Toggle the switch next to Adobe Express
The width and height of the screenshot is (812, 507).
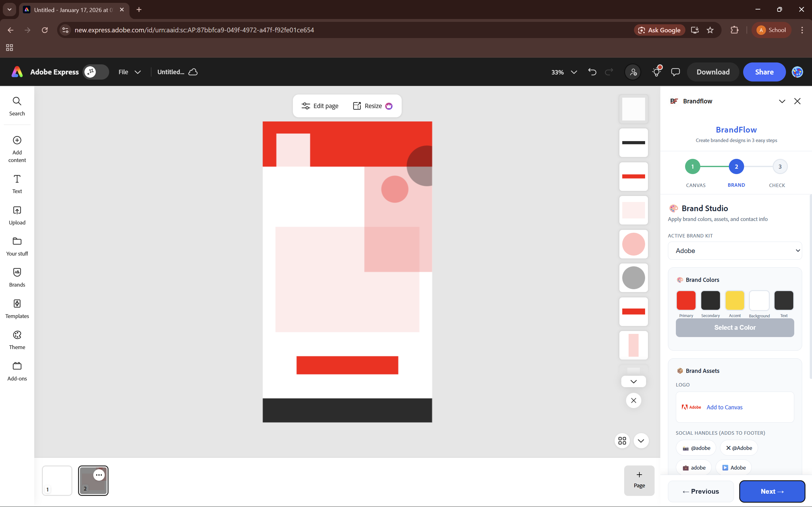pyautogui.click(x=96, y=72)
